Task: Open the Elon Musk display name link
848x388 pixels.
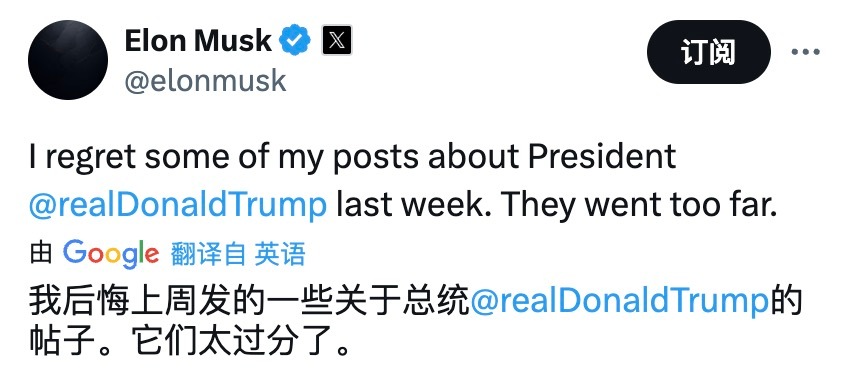Action: pos(198,41)
